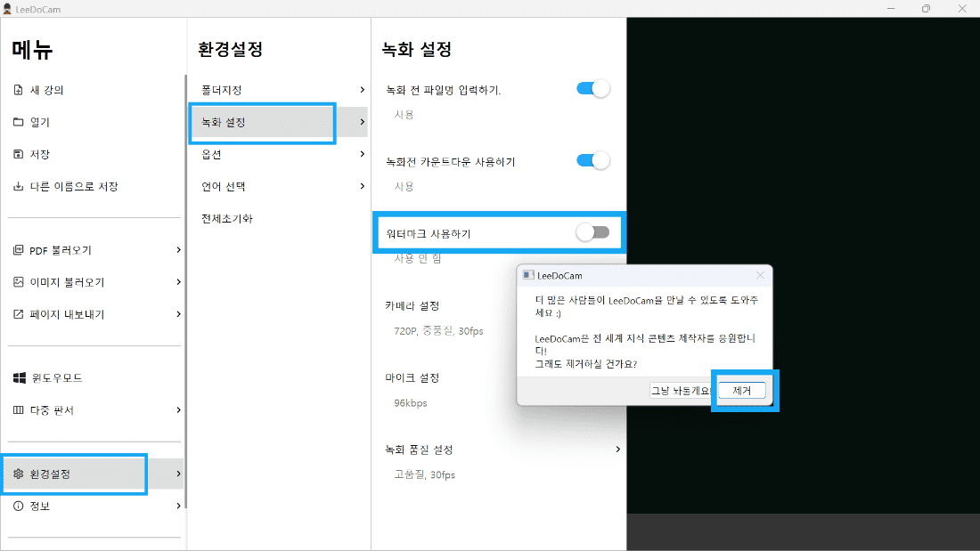The height and width of the screenshot is (551, 980).
Task: Toggle off 녹화 전 파일명 입력하기 switch
Action: (x=593, y=88)
